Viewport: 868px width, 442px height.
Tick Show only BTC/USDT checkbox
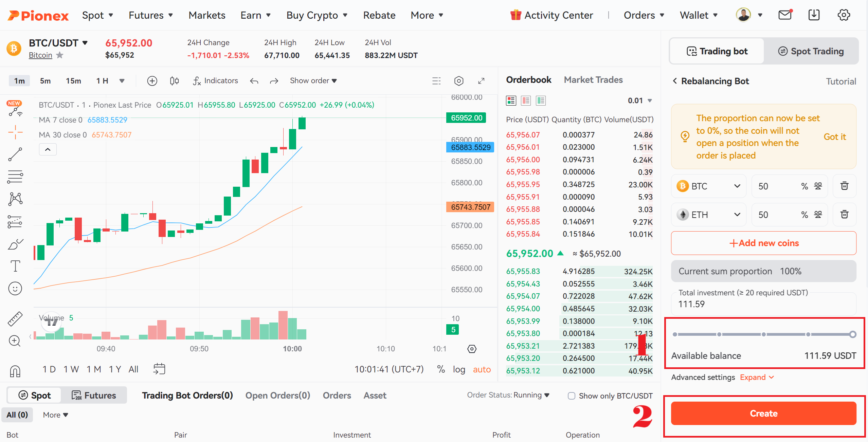572,396
